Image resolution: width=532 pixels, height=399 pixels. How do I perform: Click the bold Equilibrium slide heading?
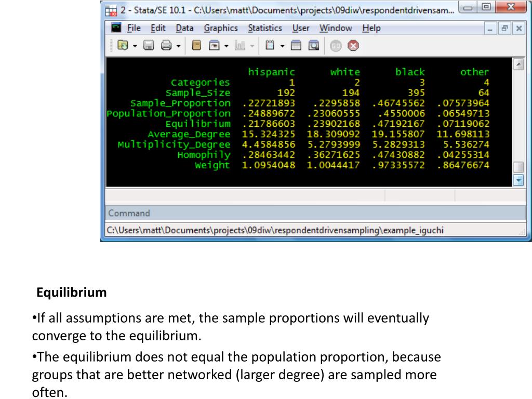[x=72, y=292]
